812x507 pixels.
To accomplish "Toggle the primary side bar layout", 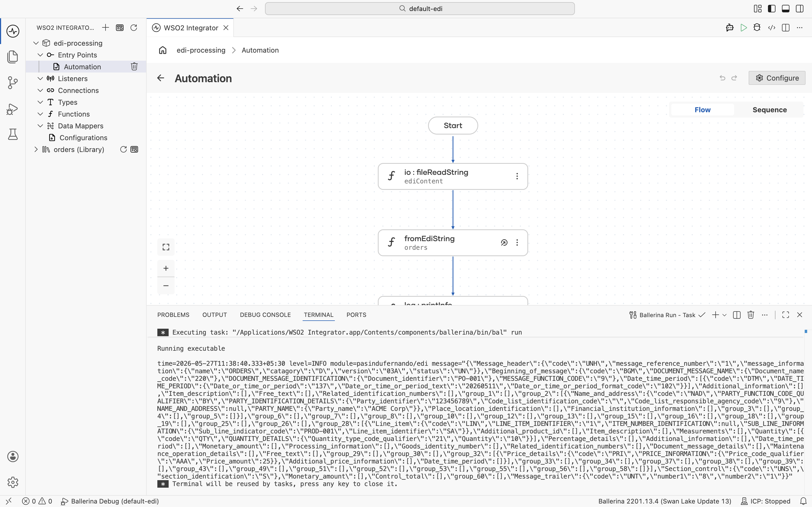I will coord(771,9).
